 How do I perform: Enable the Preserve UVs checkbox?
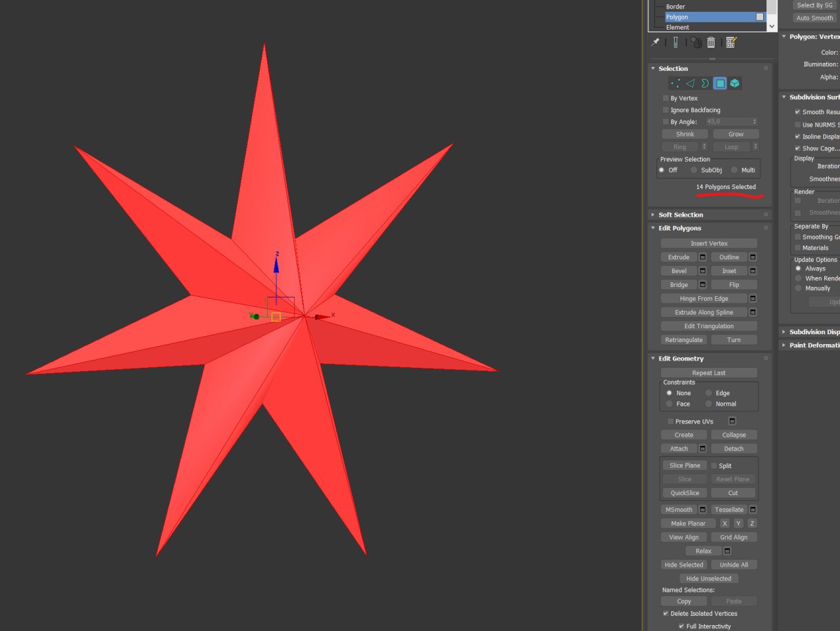[671, 422]
